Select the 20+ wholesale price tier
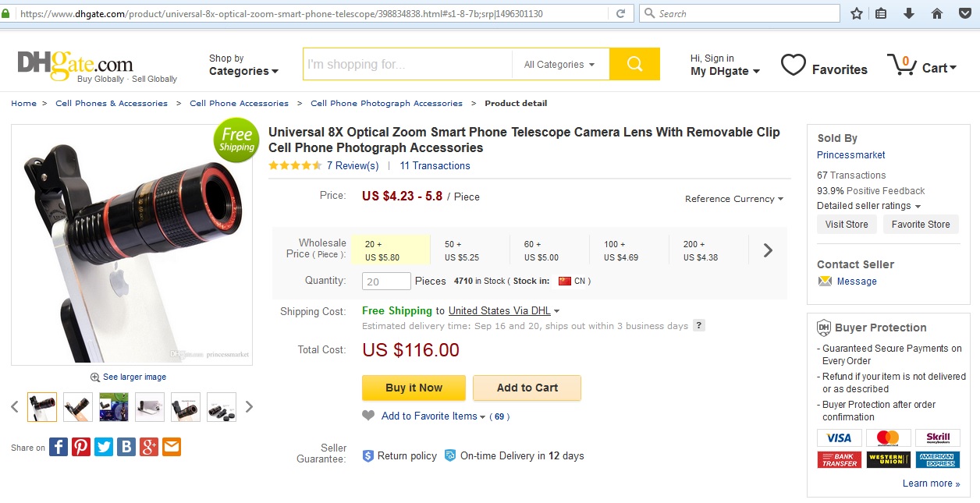This screenshot has width=980, height=503. point(391,250)
